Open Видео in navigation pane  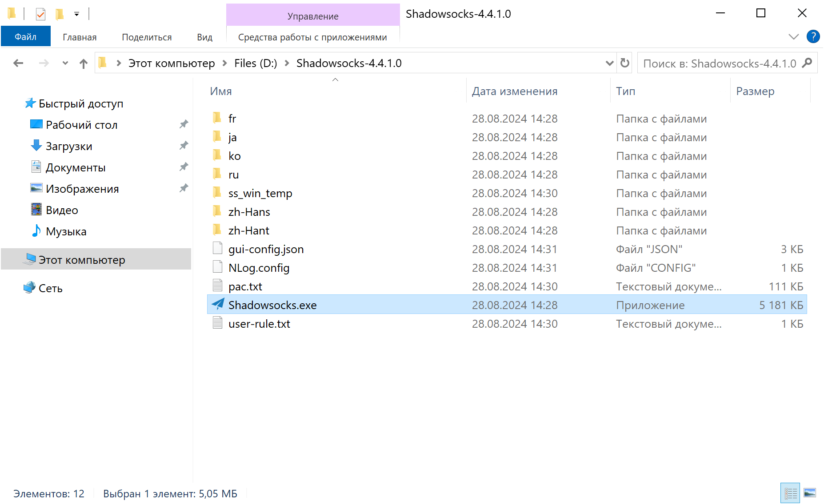pos(62,210)
